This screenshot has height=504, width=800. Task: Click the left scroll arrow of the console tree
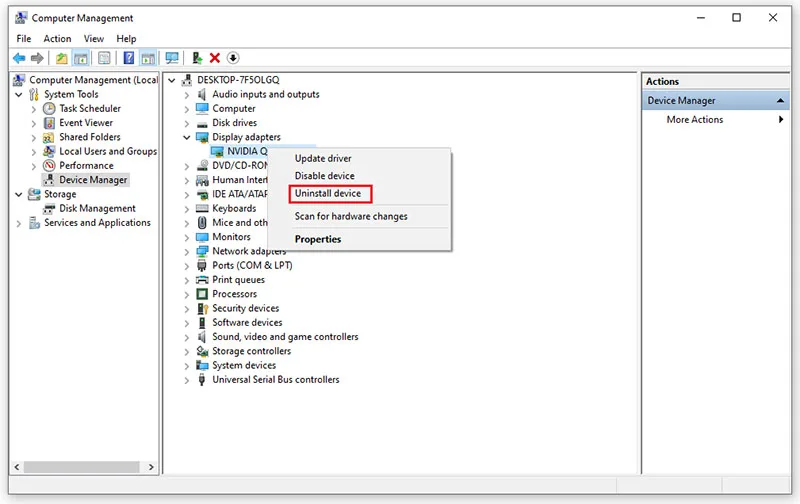click(x=17, y=467)
